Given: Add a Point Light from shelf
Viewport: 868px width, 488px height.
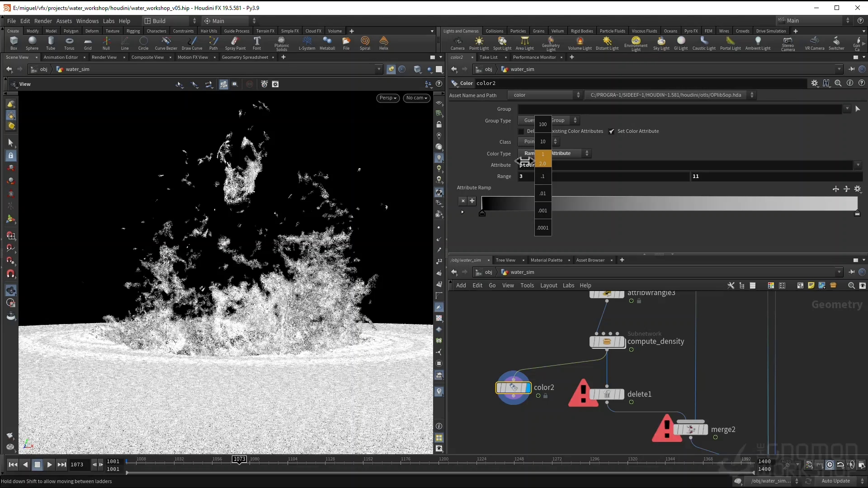Looking at the screenshot, I should tap(479, 42).
